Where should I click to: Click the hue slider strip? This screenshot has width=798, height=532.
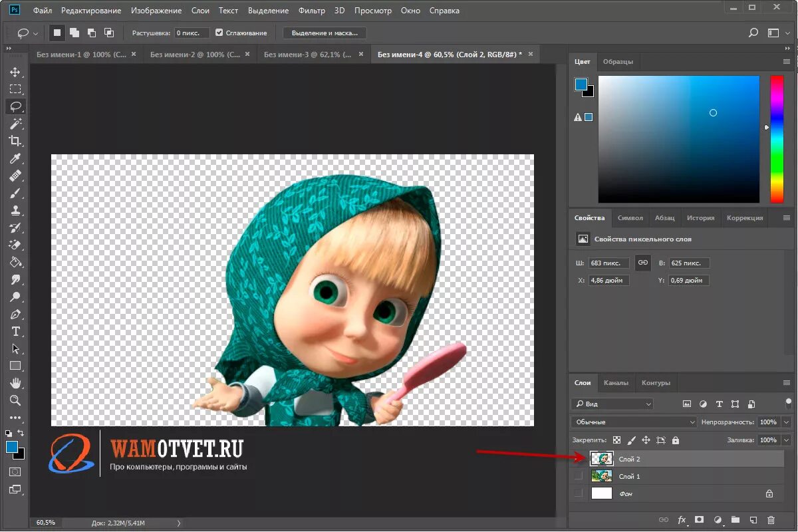tap(777, 139)
